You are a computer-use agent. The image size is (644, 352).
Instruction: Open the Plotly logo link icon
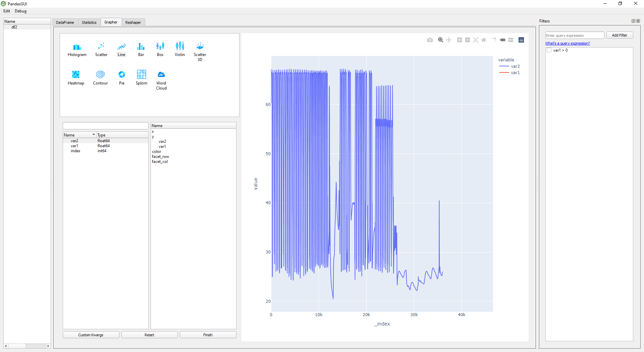pyautogui.click(x=521, y=40)
